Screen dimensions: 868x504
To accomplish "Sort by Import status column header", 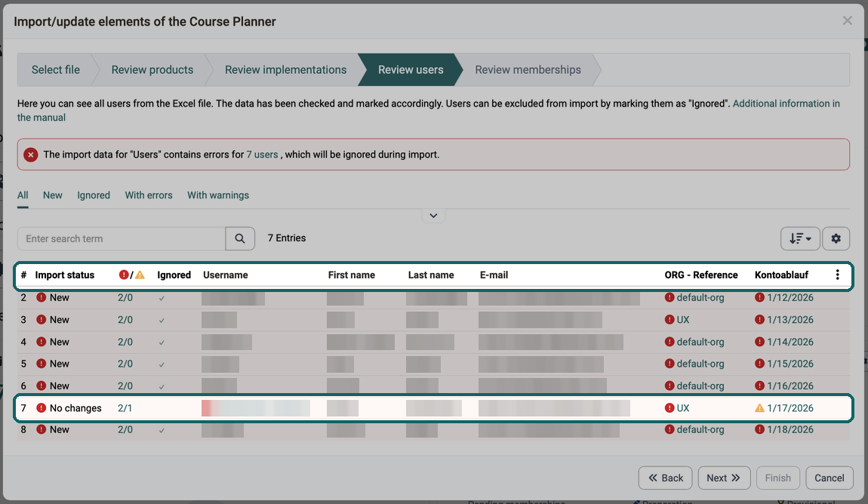I will 65,275.
